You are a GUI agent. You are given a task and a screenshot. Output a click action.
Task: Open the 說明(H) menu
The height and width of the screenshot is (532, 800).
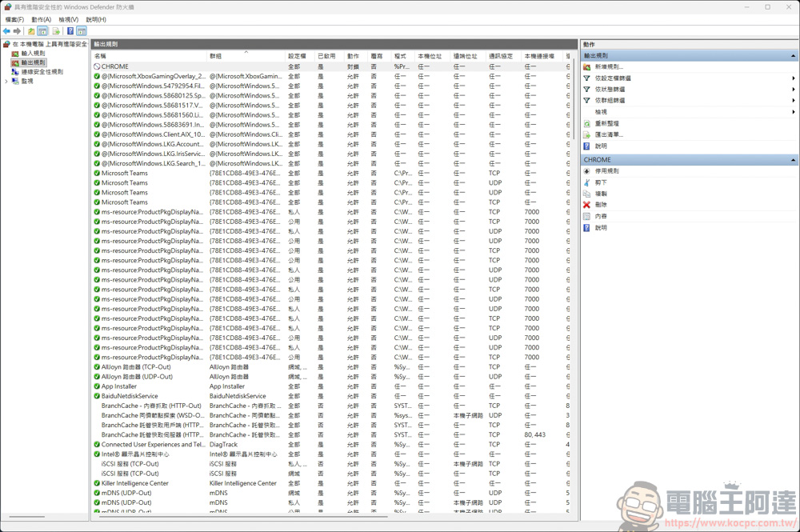[x=96, y=19]
